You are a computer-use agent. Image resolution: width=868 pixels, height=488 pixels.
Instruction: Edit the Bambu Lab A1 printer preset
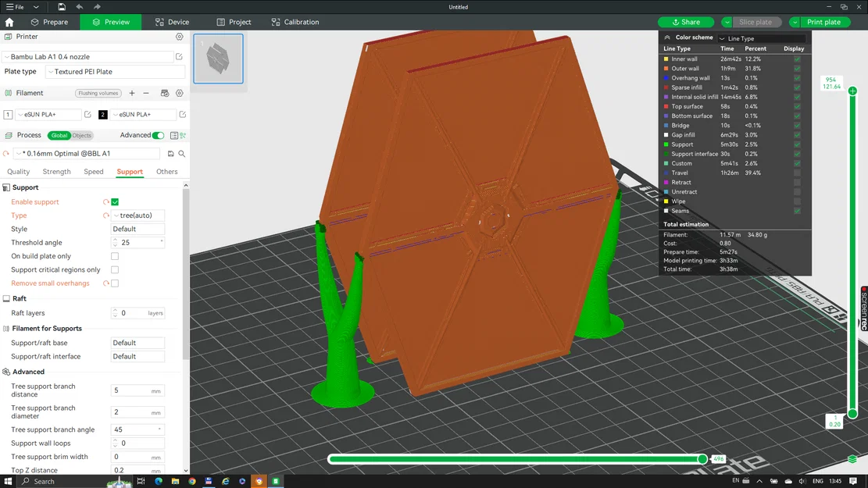pyautogui.click(x=180, y=56)
